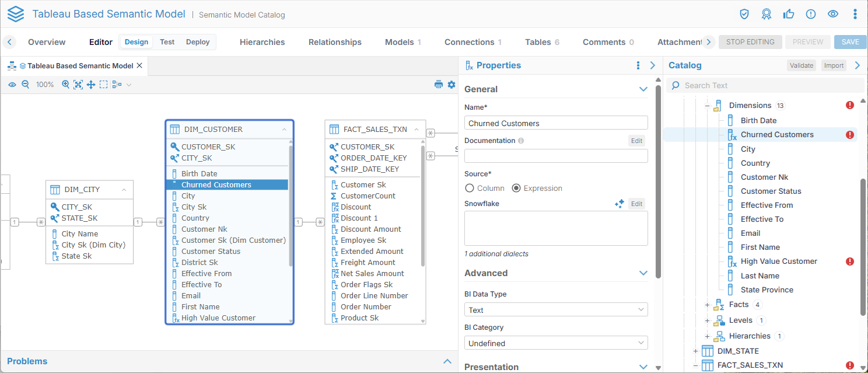Screen dimensions: 868x373
Task: Click the zoom in magnifier icon
Action: 65,85
